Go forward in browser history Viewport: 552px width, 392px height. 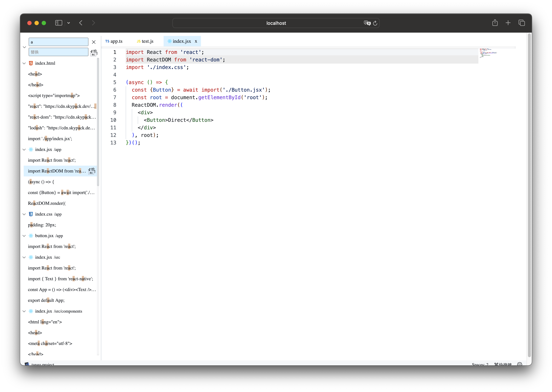tap(94, 23)
